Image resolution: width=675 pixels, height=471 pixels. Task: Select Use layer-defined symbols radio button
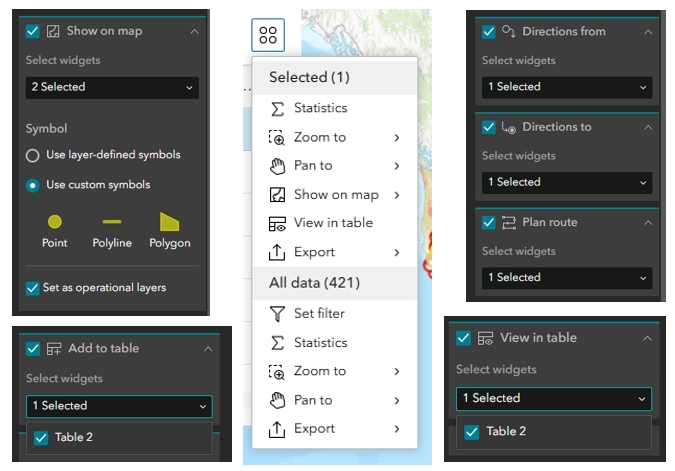[32, 155]
